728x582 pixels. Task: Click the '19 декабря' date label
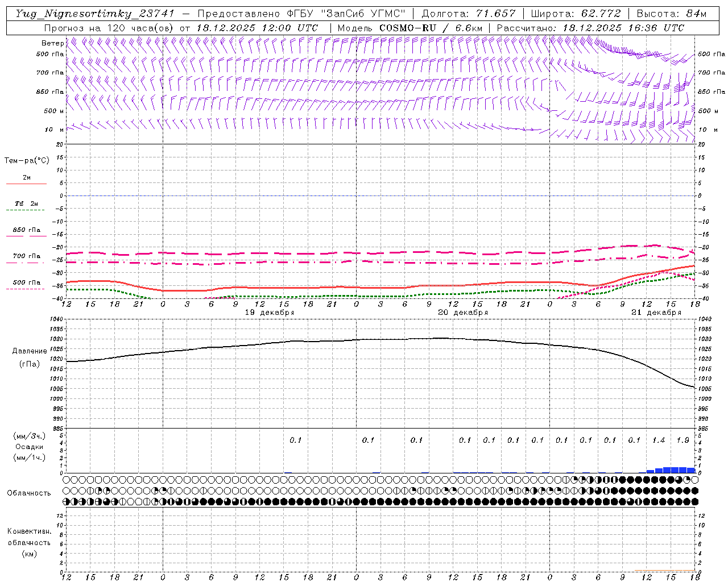(x=270, y=313)
